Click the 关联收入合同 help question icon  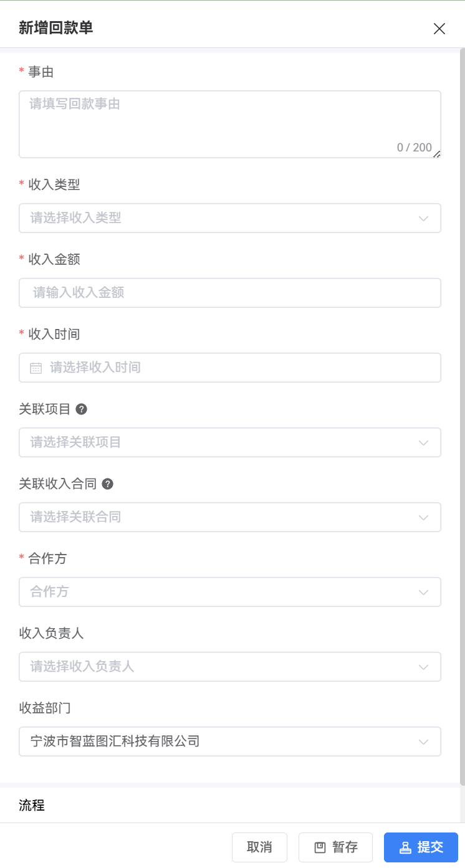(x=107, y=484)
